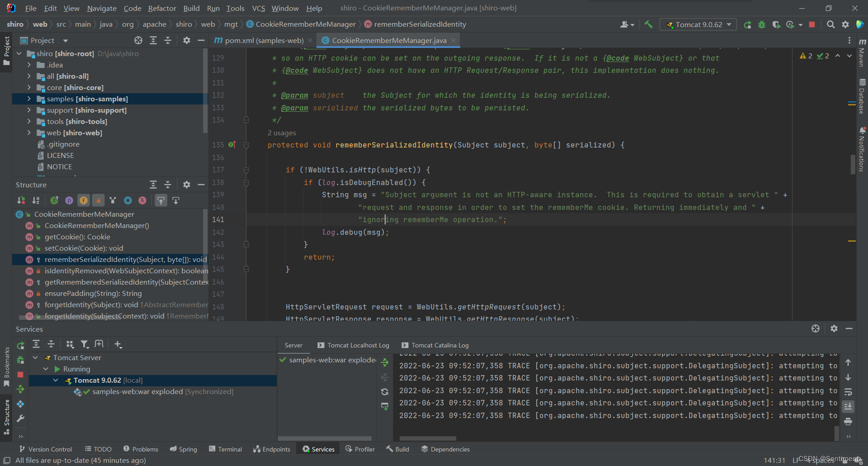Screen dimensions: 868x466
Task: Click Print log icon in Services
Action: pyautogui.click(x=848, y=421)
